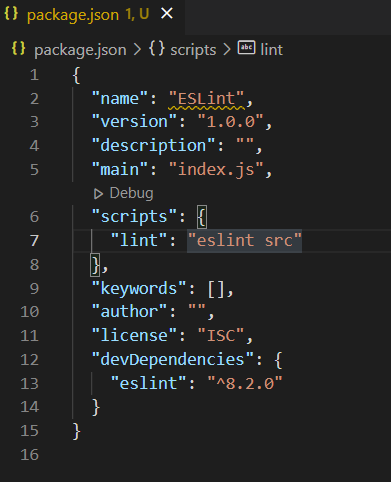
Task: Click the first chevron separator in the breadcrumb
Action: click(137, 50)
